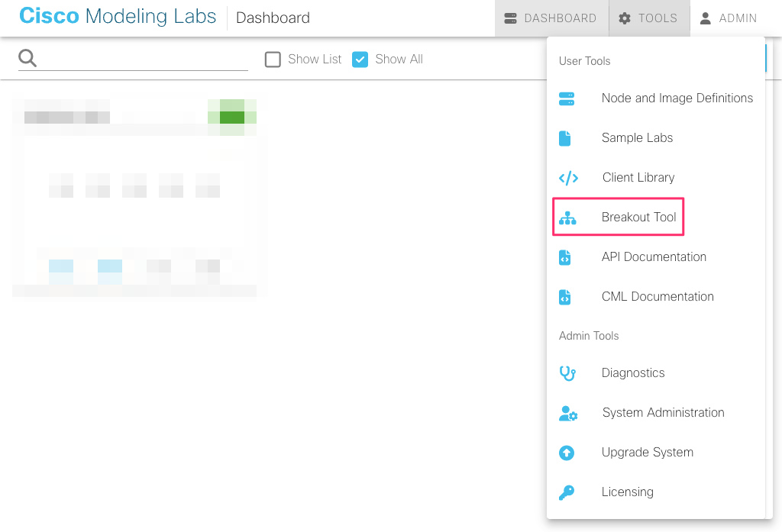Click the Show List label
782x532 pixels.
click(315, 60)
